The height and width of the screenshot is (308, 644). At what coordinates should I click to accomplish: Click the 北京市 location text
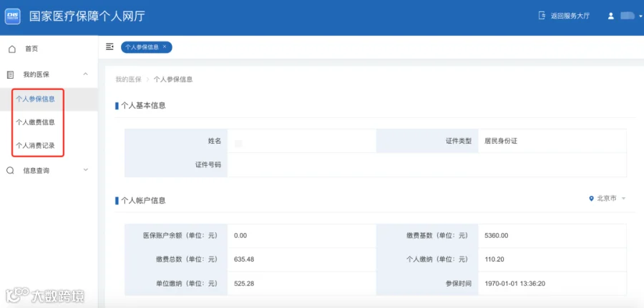607,199
